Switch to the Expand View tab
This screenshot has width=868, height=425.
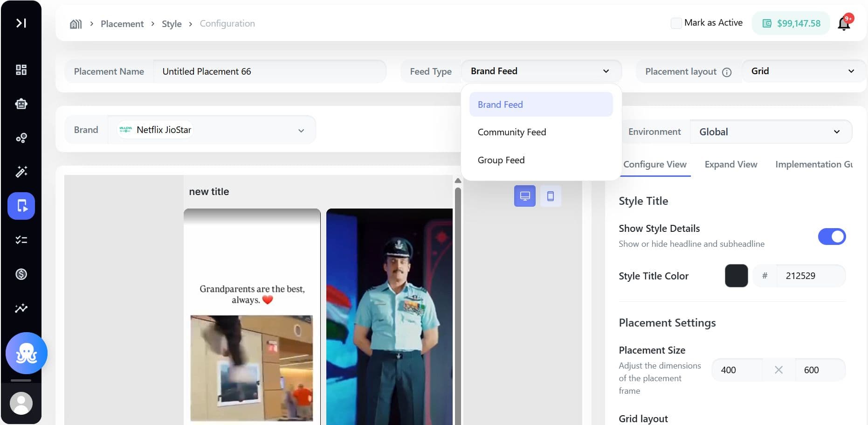[730, 165]
